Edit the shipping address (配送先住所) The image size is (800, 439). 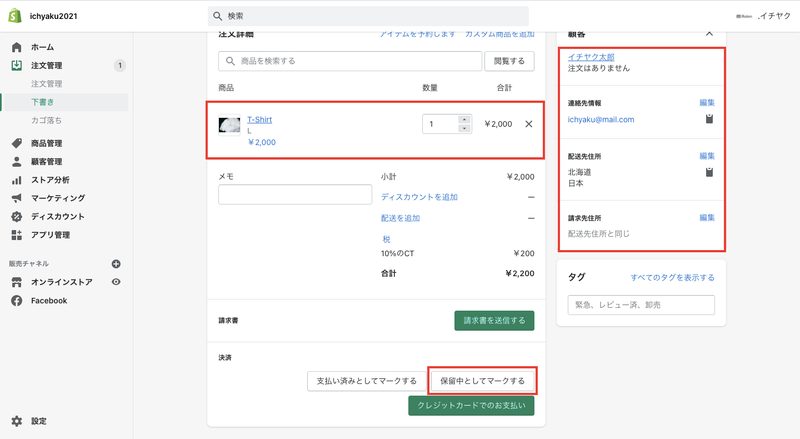pyautogui.click(x=707, y=156)
